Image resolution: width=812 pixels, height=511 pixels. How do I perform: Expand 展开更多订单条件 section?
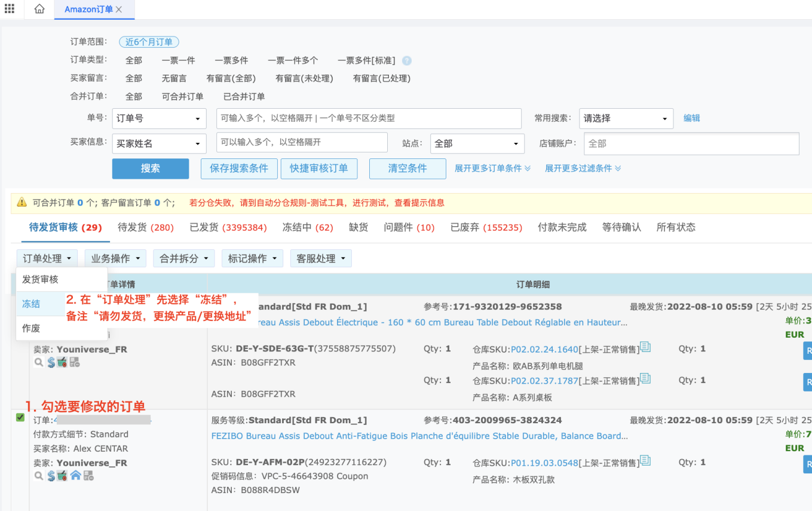[x=492, y=169]
